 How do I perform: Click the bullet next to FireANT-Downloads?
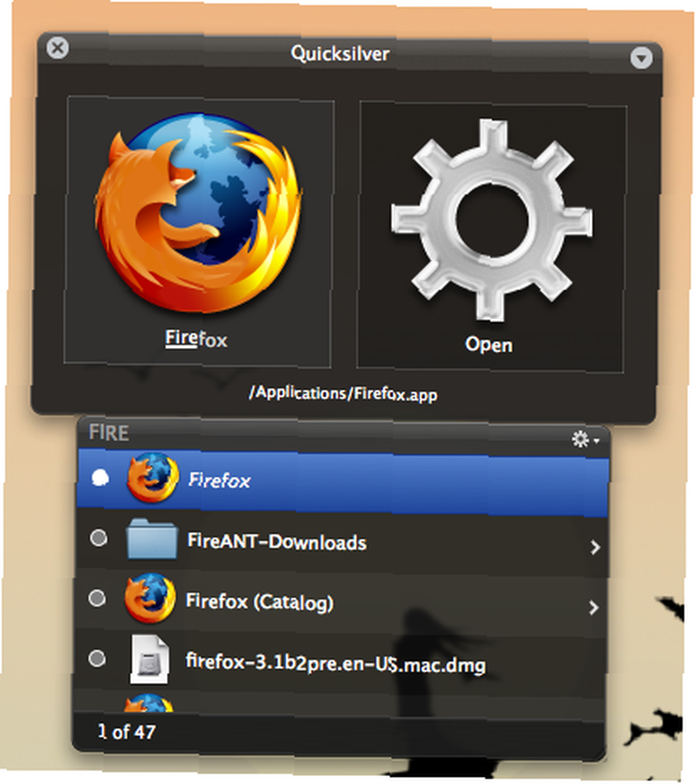pyautogui.click(x=99, y=538)
